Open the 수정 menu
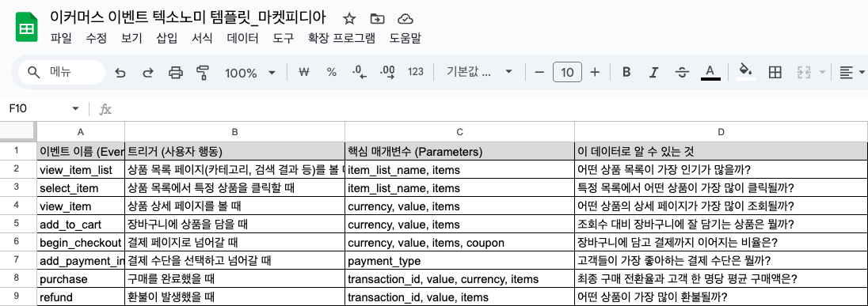Viewport: 868px width, 306px height. [x=97, y=38]
